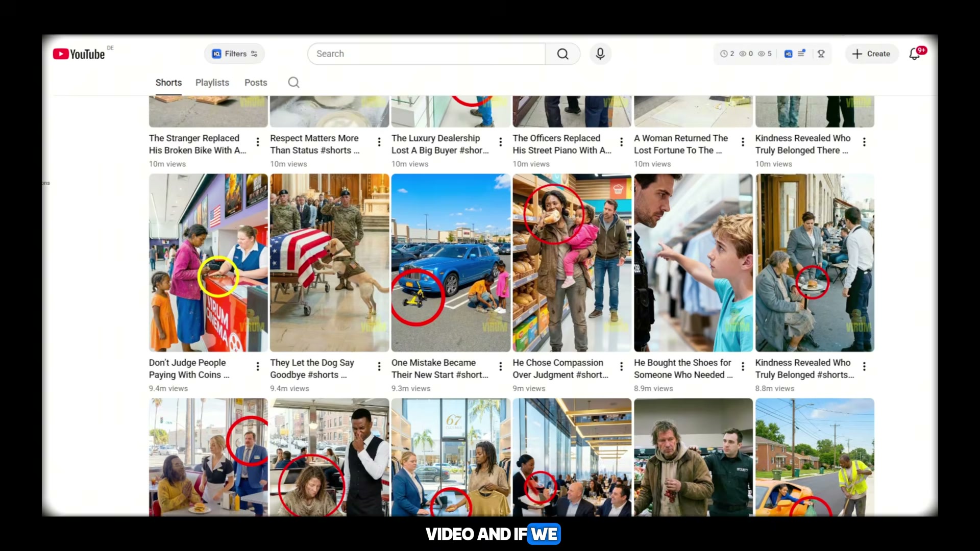Click the Create button
This screenshot has height=551, width=980.
[872, 54]
